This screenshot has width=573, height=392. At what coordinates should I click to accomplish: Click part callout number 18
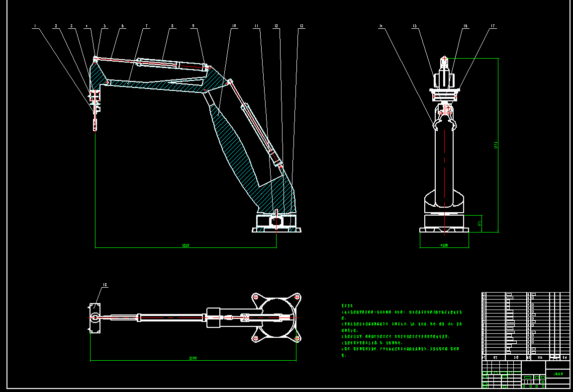point(105,285)
